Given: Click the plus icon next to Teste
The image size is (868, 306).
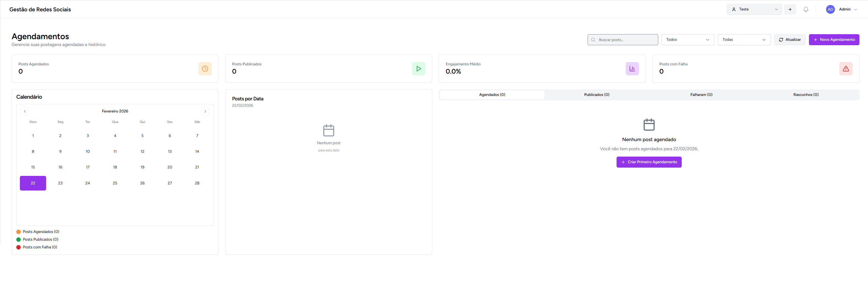Looking at the screenshot, I should point(790,9).
